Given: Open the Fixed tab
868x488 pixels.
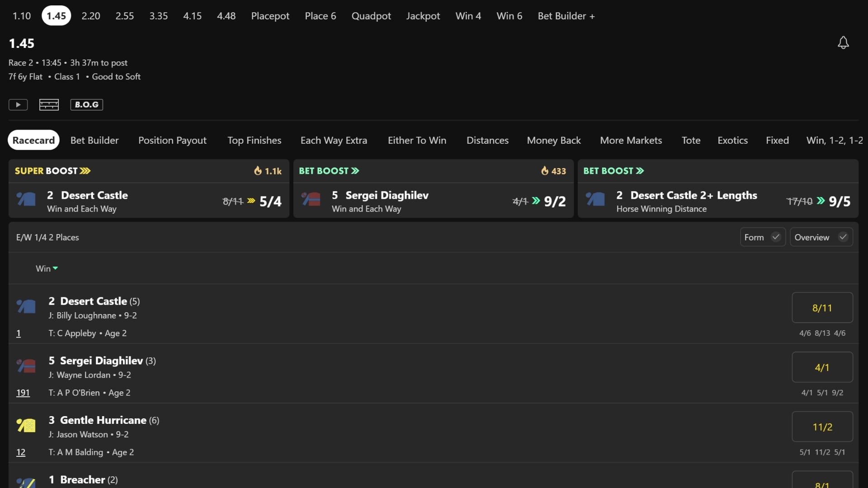Looking at the screenshot, I should (777, 141).
